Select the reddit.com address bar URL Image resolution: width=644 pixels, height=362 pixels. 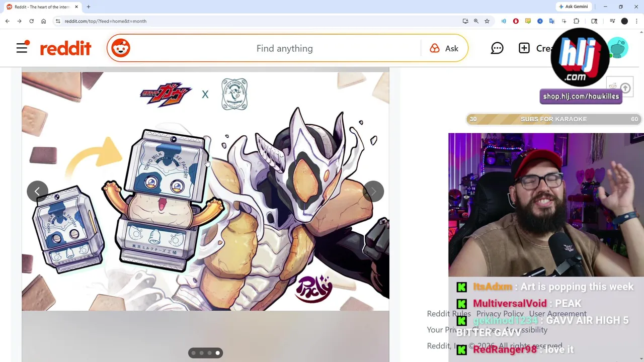point(106,21)
